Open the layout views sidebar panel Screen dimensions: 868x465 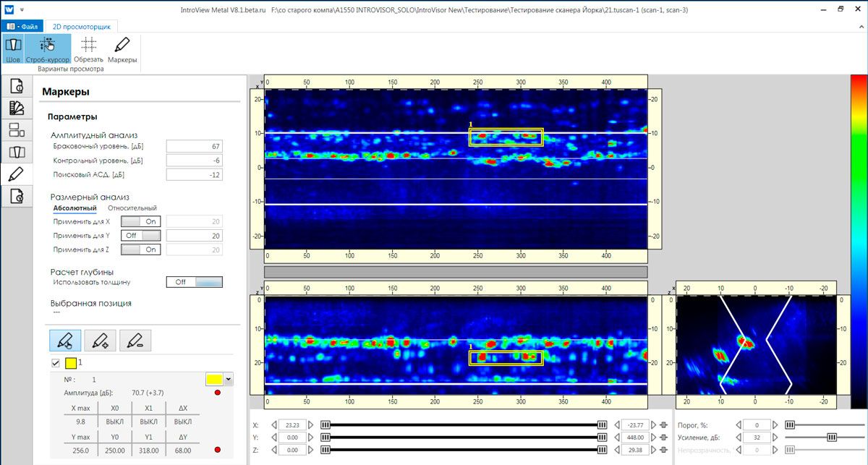[x=17, y=130]
